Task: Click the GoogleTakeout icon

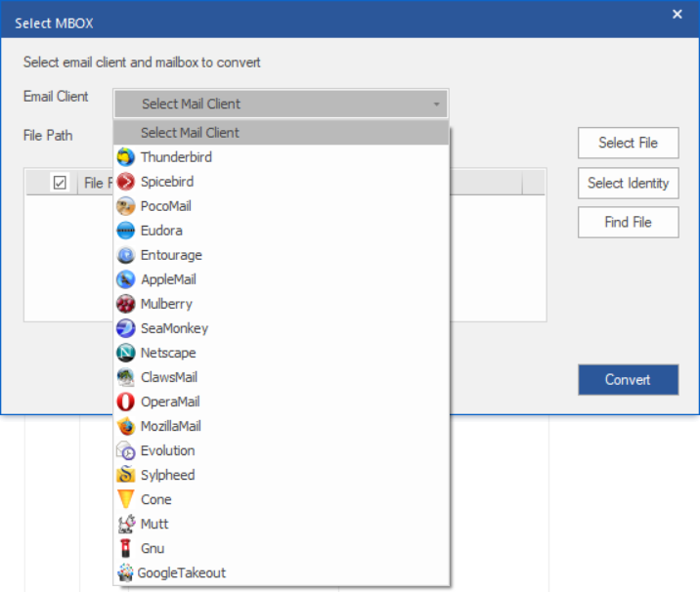Action: coord(125,572)
